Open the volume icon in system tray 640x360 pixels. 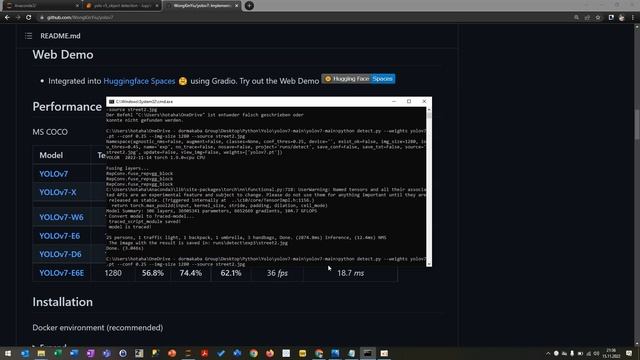tap(596, 353)
